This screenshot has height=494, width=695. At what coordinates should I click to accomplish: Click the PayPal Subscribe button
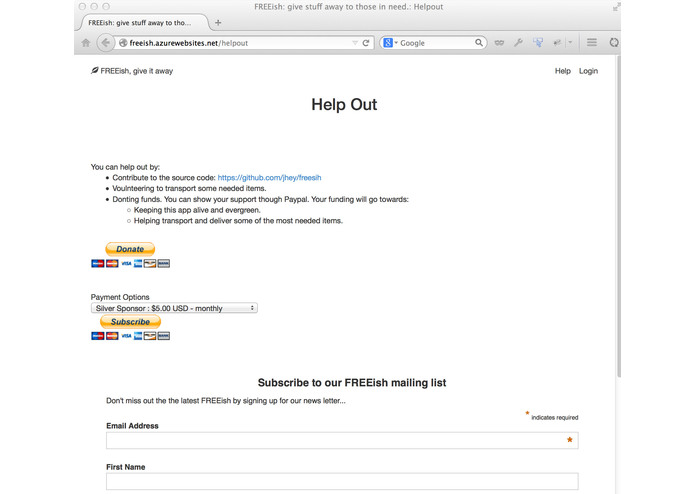pos(130,322)
